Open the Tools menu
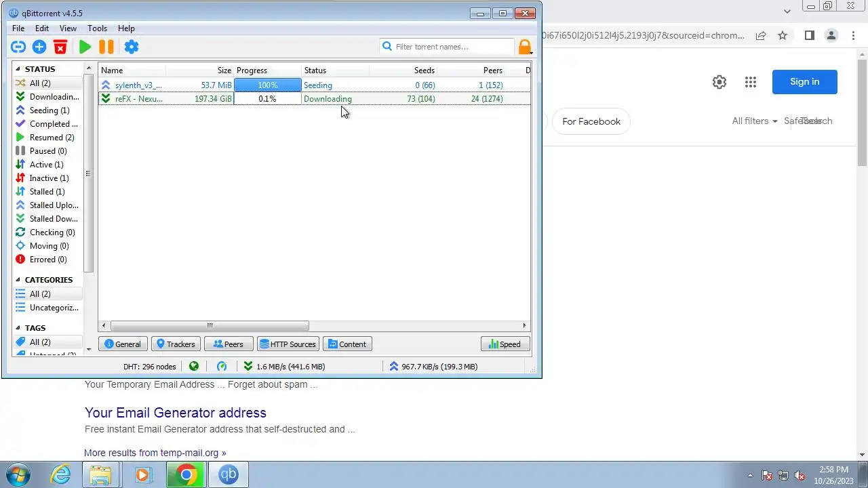The height and width of the screenshot is (488, 868). click(x=97, y=28)
